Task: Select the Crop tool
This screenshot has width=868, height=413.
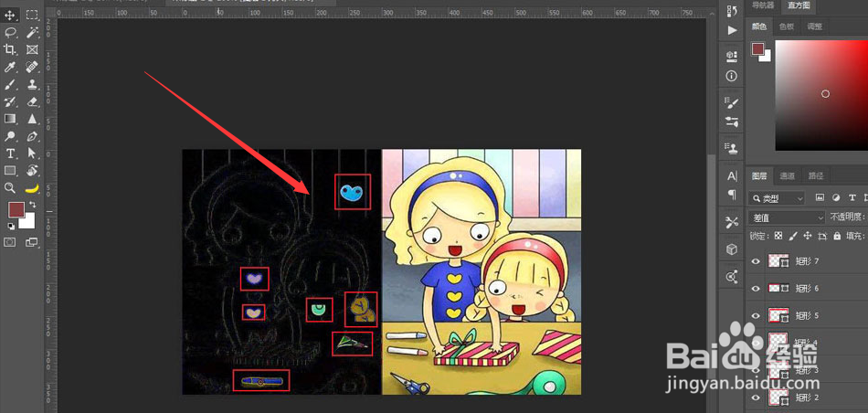Action: coord(10,49)
